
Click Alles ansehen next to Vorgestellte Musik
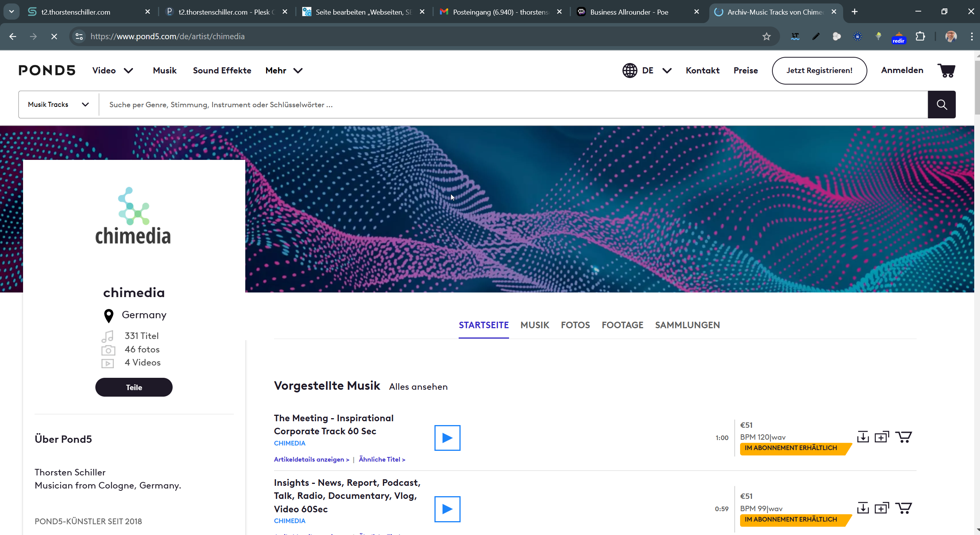coord(418,387)
